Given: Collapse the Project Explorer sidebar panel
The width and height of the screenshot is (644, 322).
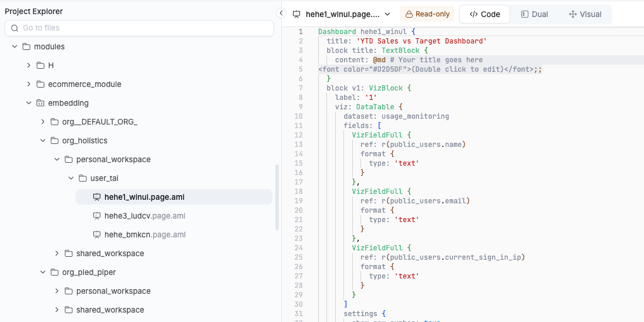Looking at the screenshot, I should tap(281, 14).
